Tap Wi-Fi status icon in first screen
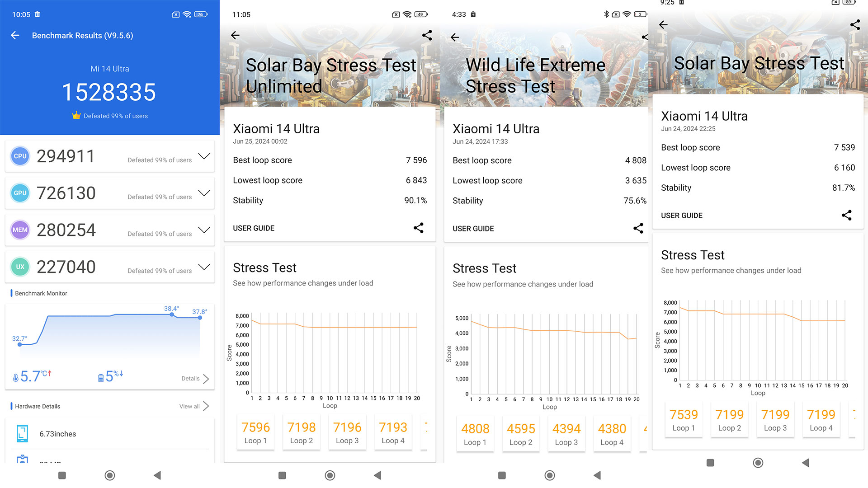868x488 pixels. tap(187, 14)
